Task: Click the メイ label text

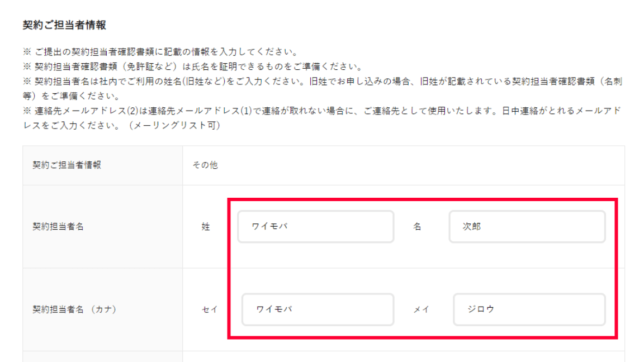Action: [x=421, y=309]
